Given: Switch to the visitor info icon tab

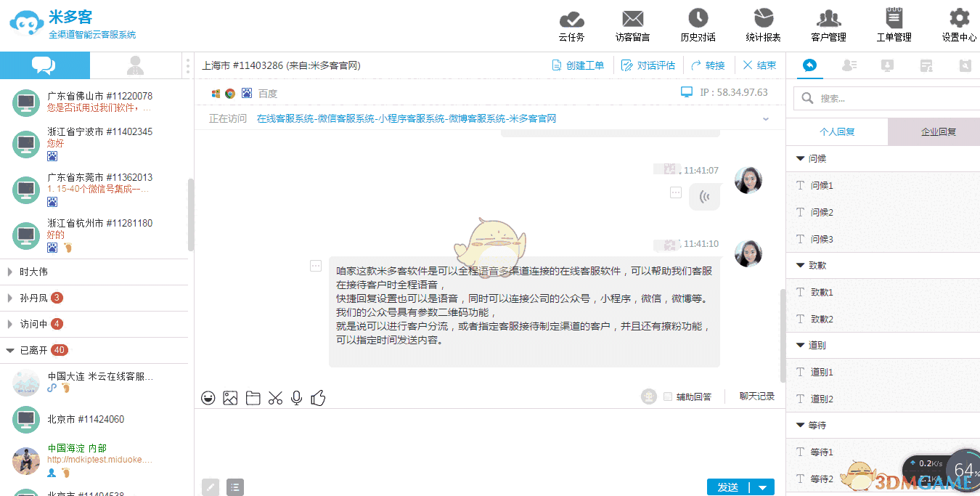Looking at the screenshot, I should tap(849, 65).
